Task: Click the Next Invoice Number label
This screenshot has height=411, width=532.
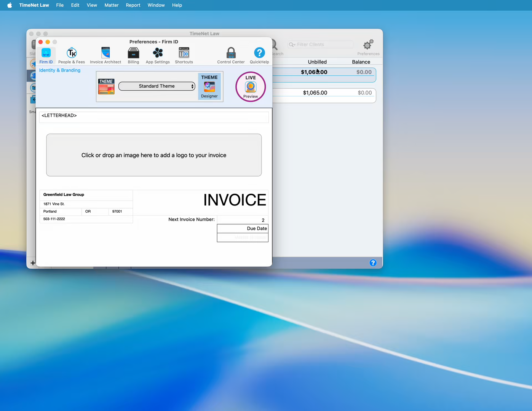Action: pyautogui.click(x=192, y=220)
